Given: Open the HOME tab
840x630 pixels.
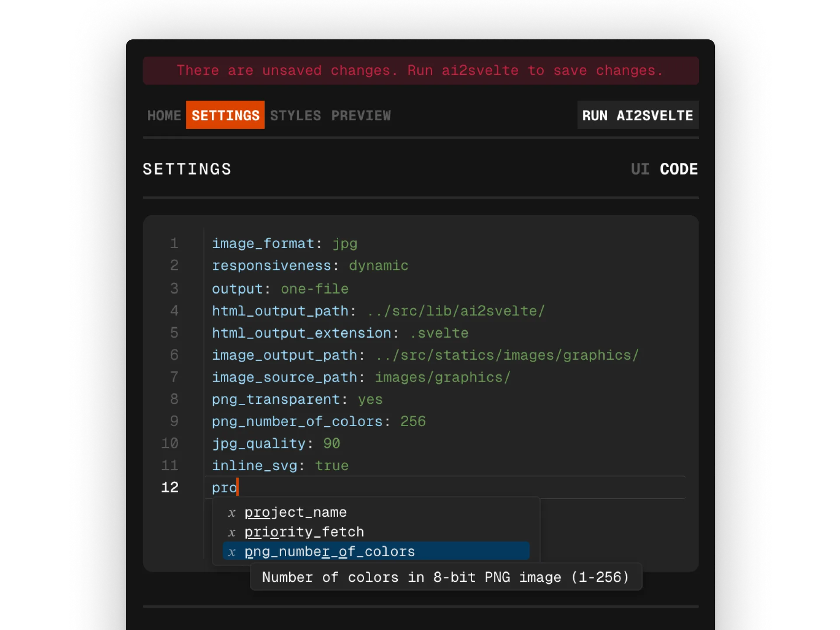Looking at the screenshot, I should (x=164, y=115).
